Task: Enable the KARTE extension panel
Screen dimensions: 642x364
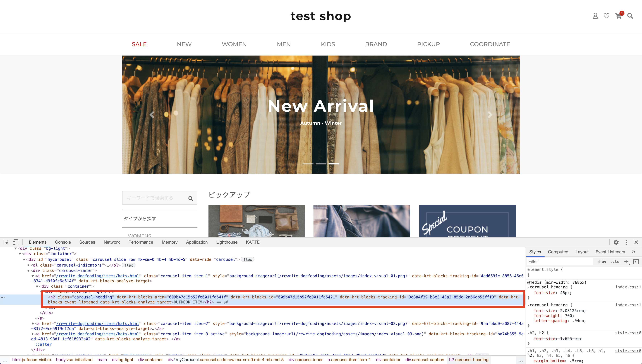Action: [x=253, y=242]
